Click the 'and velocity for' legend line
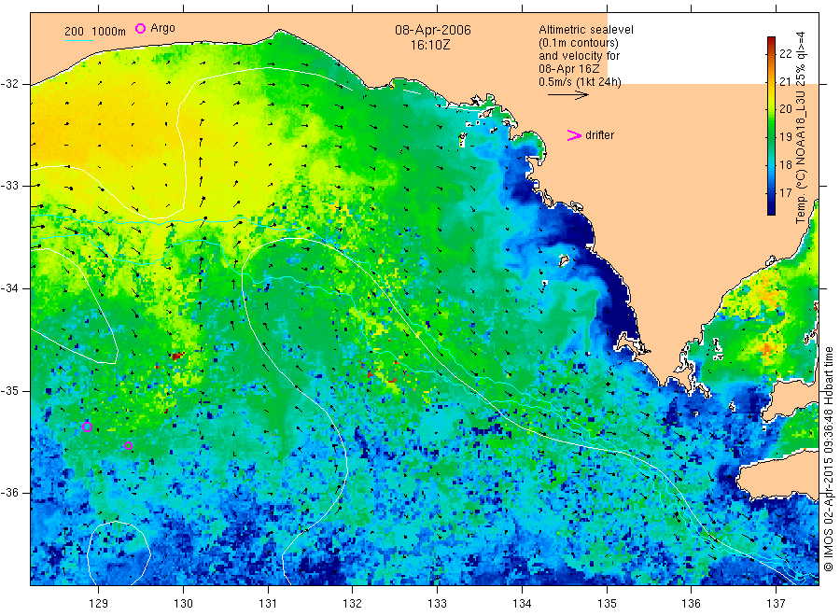This screenshot has width=840, height=616. click(x=579, y=56)
